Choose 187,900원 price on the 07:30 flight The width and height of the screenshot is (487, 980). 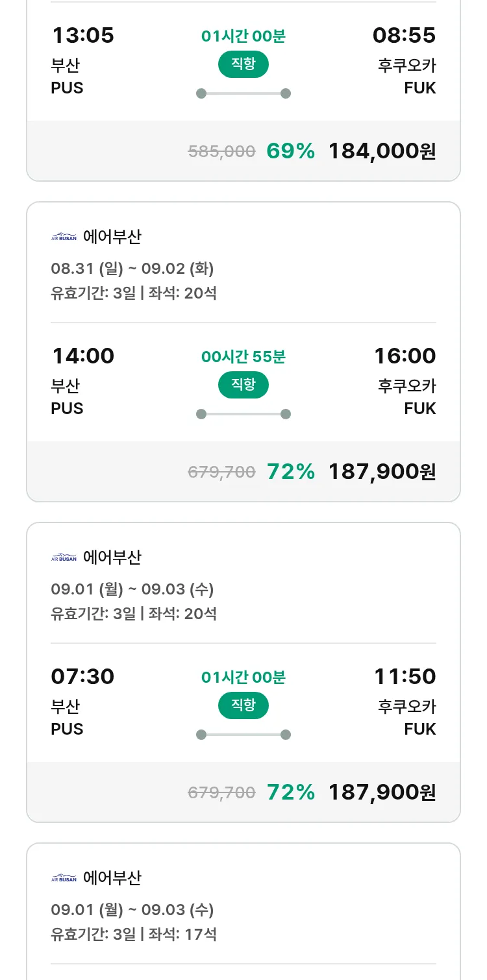382,792
